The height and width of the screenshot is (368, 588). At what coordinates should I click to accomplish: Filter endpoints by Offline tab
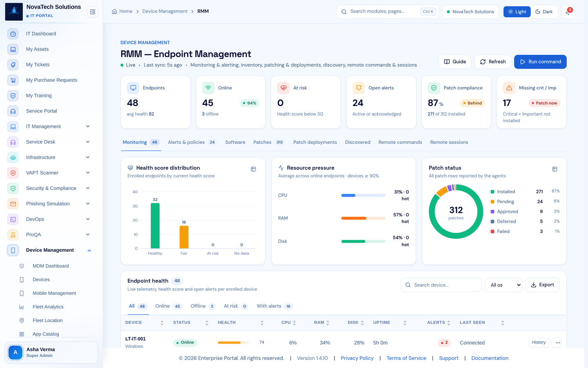(x=203, y=306)
